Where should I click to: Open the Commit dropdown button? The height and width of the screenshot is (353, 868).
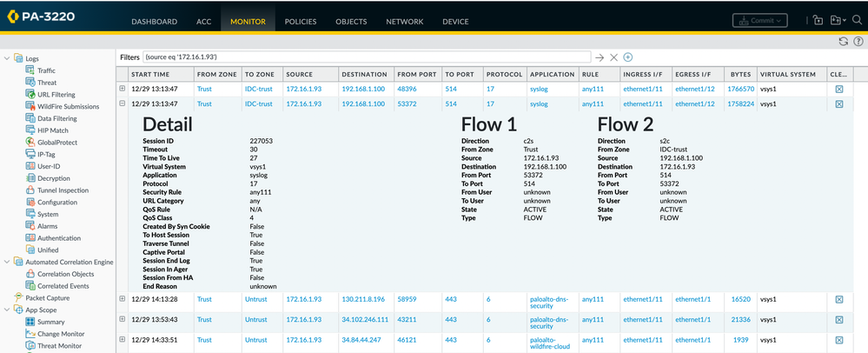[759, 20]
